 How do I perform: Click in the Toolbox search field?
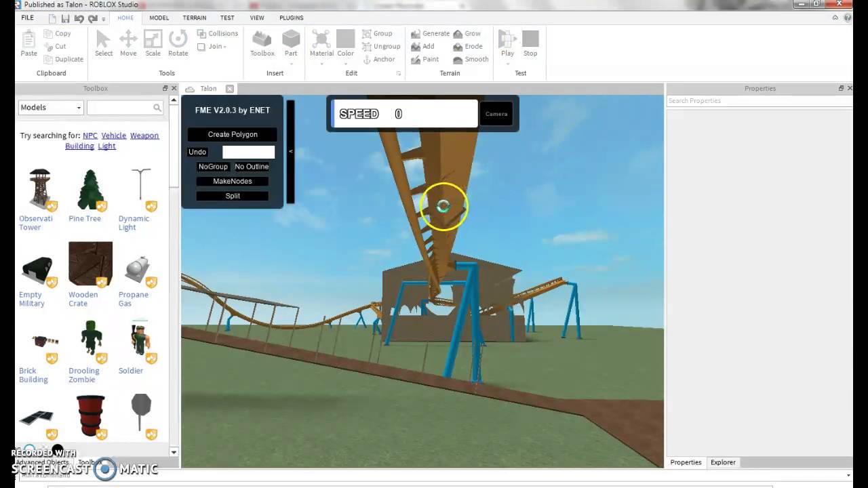[119, 107]
